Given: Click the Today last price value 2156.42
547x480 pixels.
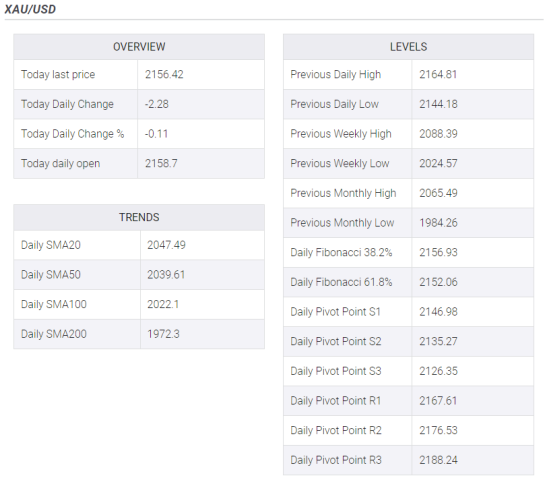Looking at the screenshot, I should [x=164, y=74].
